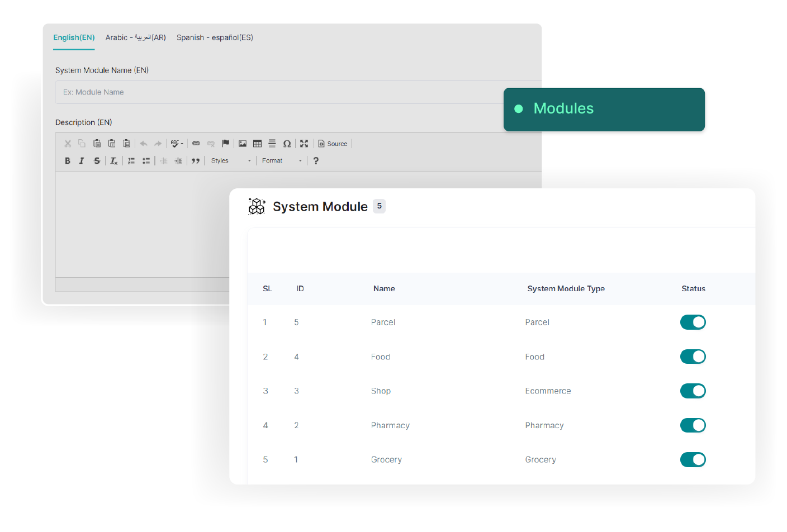Viewport: 787px width, 532px height.
Task: Maximize the editor with the fullscreen icon
Action: [x=304, y=144]
